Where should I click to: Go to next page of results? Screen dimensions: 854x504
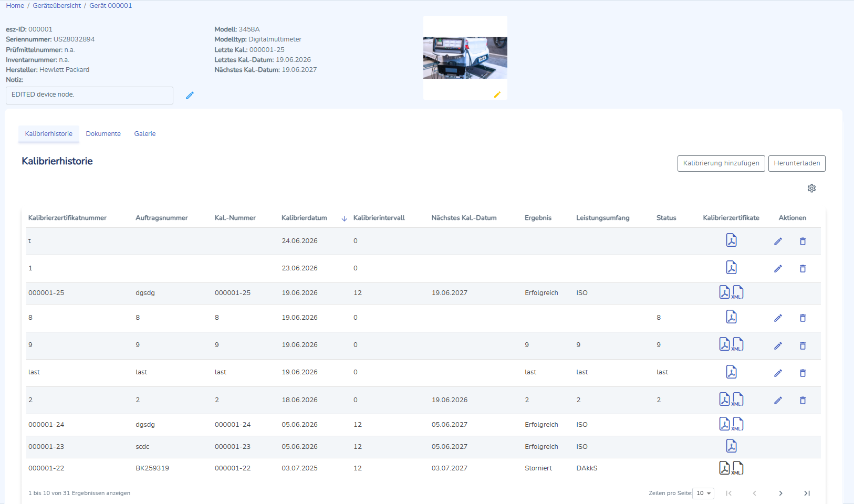[780, 493]
